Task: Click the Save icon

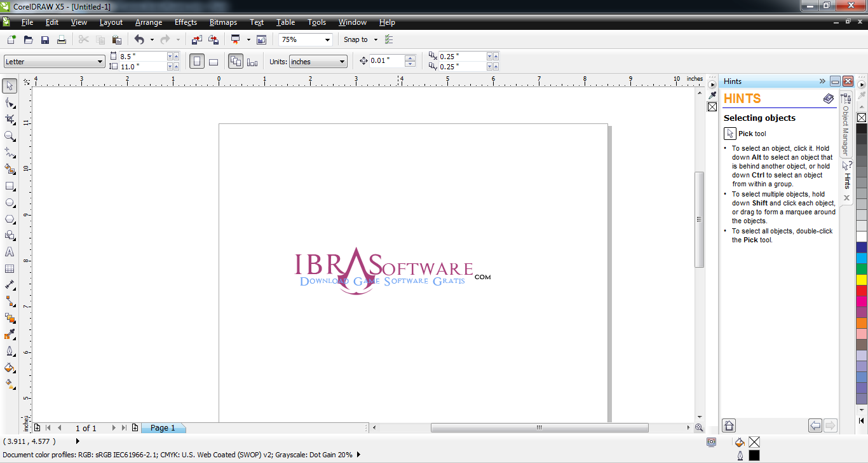Action: [x=45, y=39]
